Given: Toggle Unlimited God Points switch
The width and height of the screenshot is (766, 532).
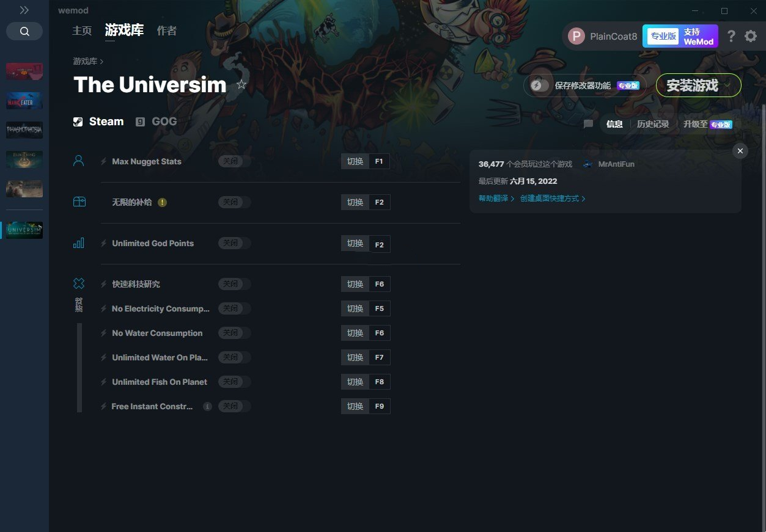Looking at the screenshot, I should 235,243.
